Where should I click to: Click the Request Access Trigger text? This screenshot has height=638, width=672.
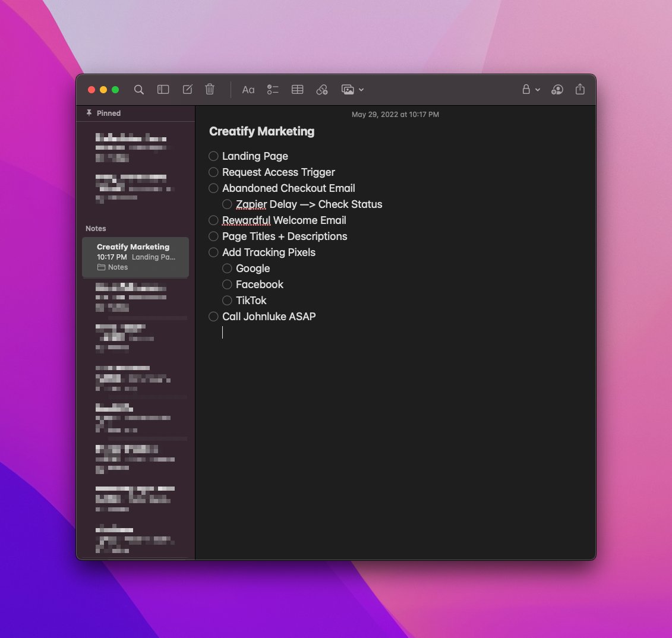pyautogui.click(x=279, y=172)
